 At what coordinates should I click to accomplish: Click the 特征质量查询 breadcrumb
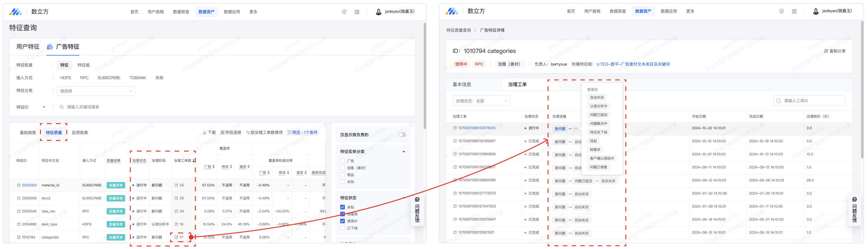[x=458, y=30]
